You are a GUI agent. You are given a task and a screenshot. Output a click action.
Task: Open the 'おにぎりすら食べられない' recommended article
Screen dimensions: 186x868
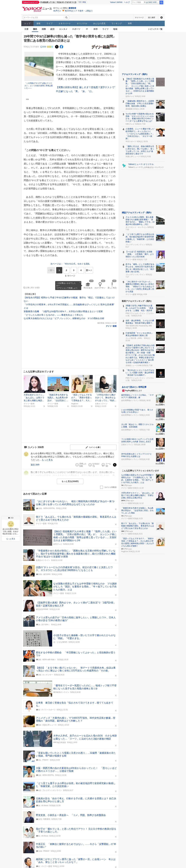pyautogui.click(x=75, y=503)
